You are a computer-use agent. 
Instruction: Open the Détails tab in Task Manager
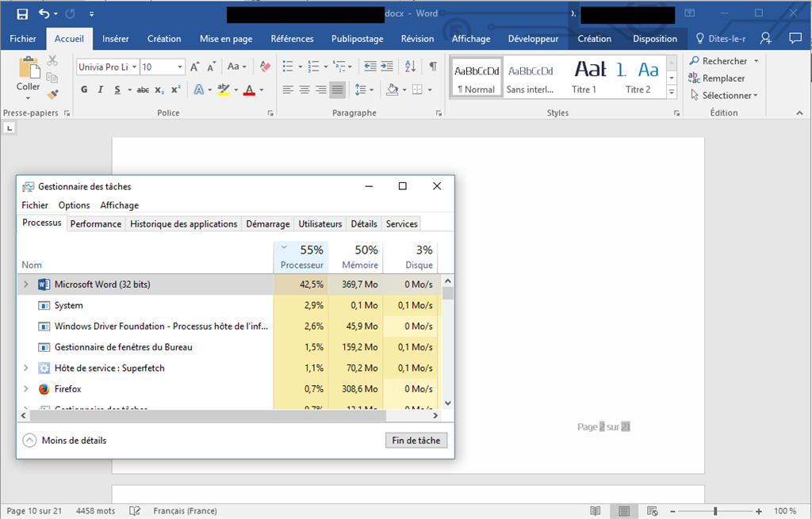(364, 224)
